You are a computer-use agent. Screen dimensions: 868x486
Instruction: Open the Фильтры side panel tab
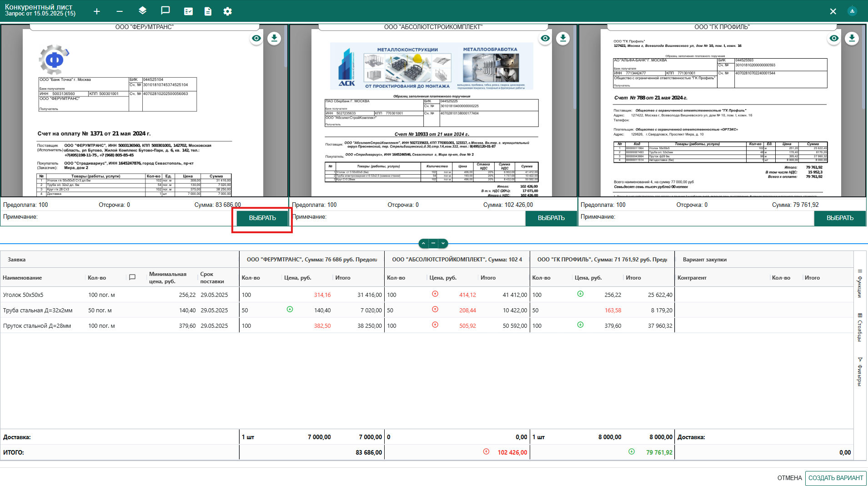[x=860, y=372]
